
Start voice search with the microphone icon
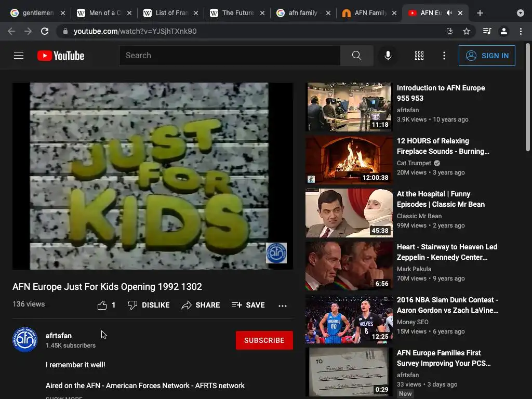[x=388, y=55]
